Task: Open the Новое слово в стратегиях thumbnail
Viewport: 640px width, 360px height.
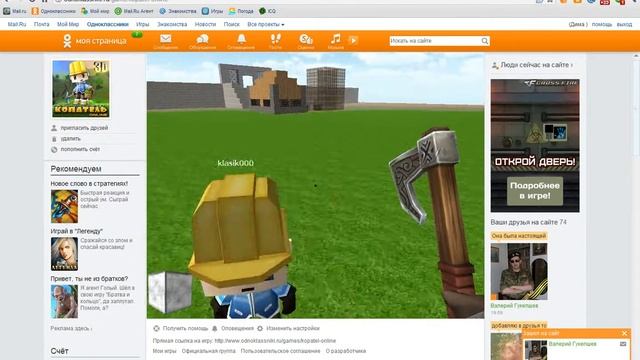Action: coord(64,207)
